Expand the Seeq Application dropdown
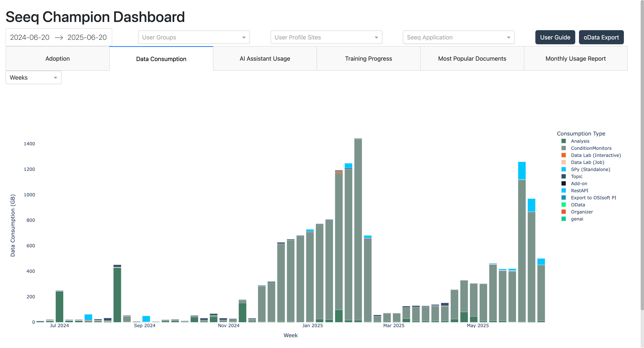 click(x=459, y=37)
